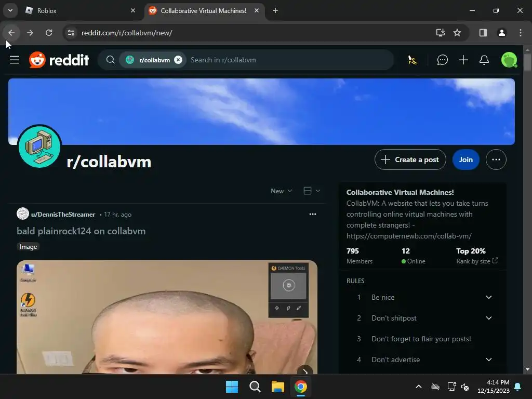Open Windows taskbar search

[x=255, y=387]
